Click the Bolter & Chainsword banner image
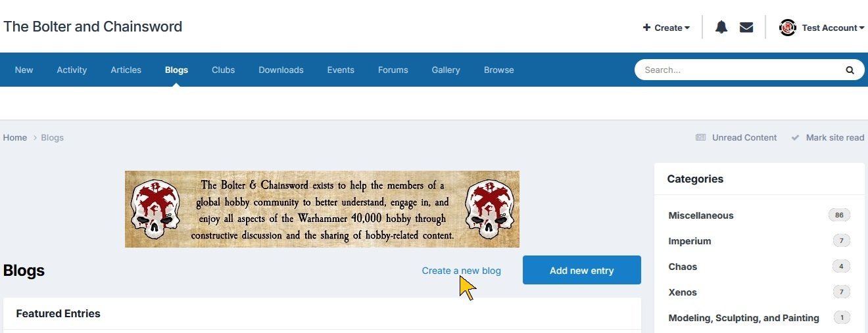Image resolution: width=868 pixels, height=333 pixels. point(322,209)
